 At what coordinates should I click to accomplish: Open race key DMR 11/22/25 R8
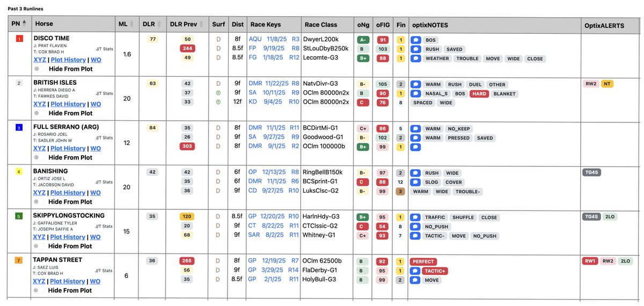pyautogui.click(x=274, y=84)
